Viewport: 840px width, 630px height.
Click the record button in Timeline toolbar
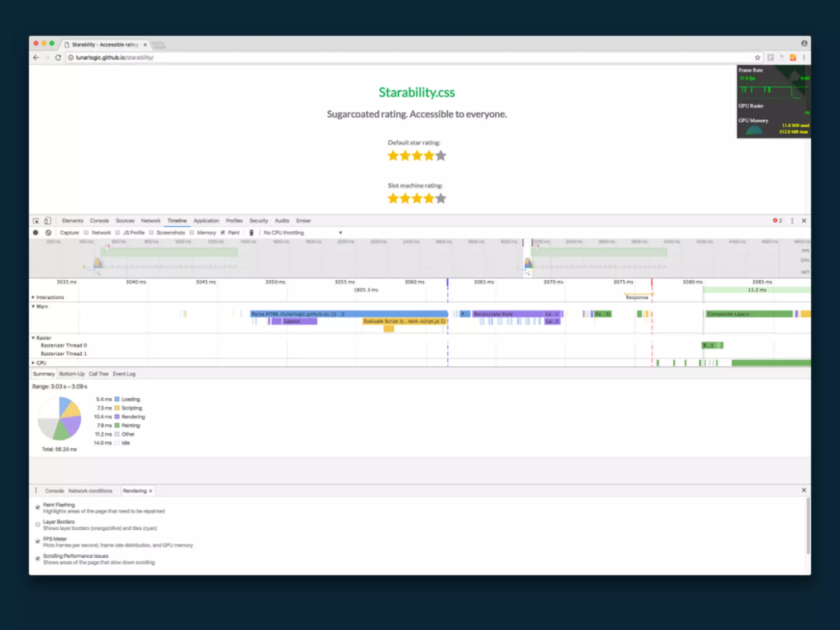(x=36, y=233)
